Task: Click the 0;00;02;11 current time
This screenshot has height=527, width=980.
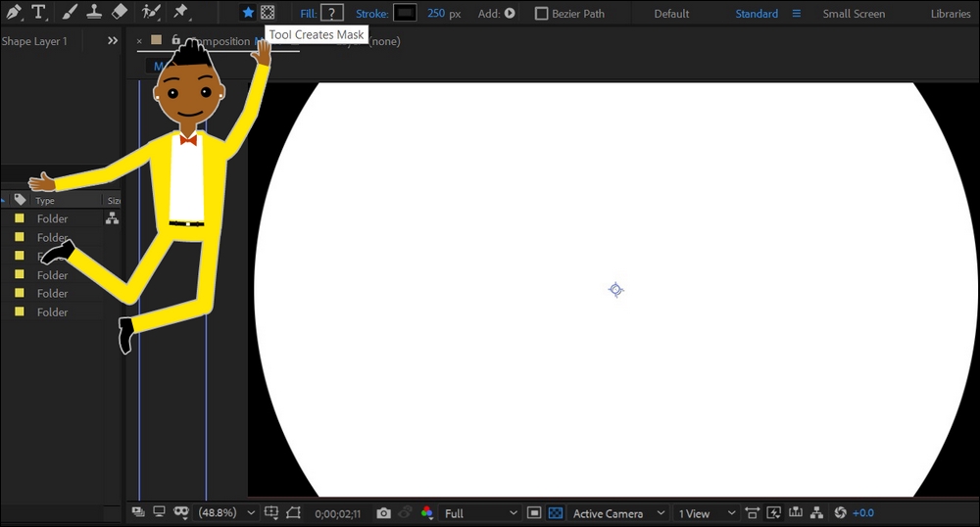Action: click(x=337, y=514)
